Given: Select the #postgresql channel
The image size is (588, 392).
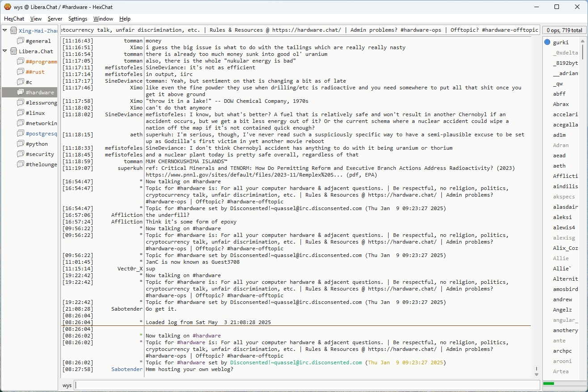Looking at the screenshot, I should click(x=41, y=133).
